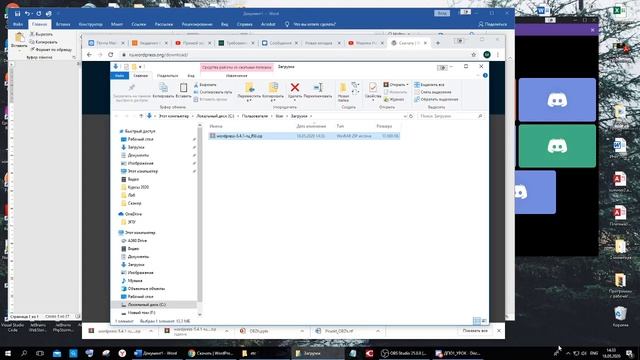Open the Файл (File) tab in Explorer
640x360 pixels.
119,76
